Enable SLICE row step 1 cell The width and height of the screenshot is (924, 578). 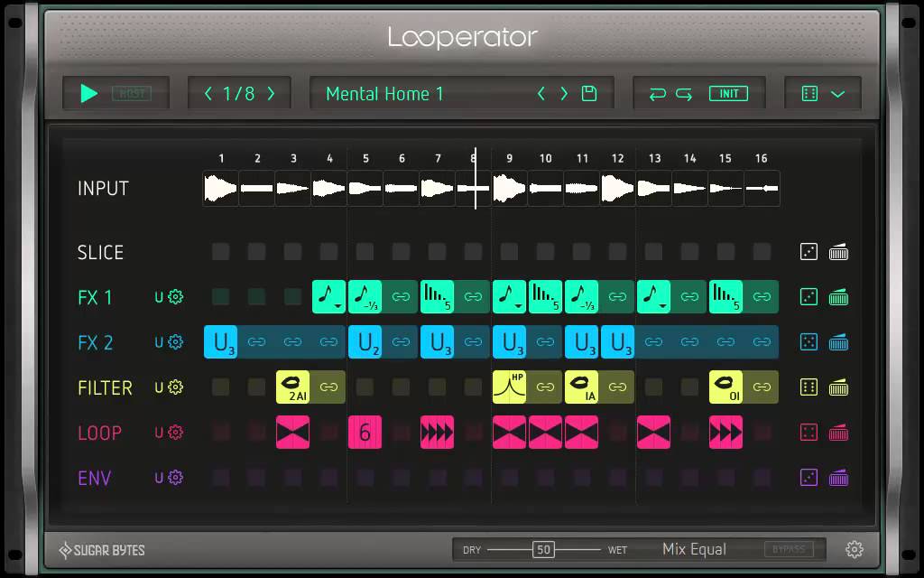pyautogui.click(x=220, y=252)
